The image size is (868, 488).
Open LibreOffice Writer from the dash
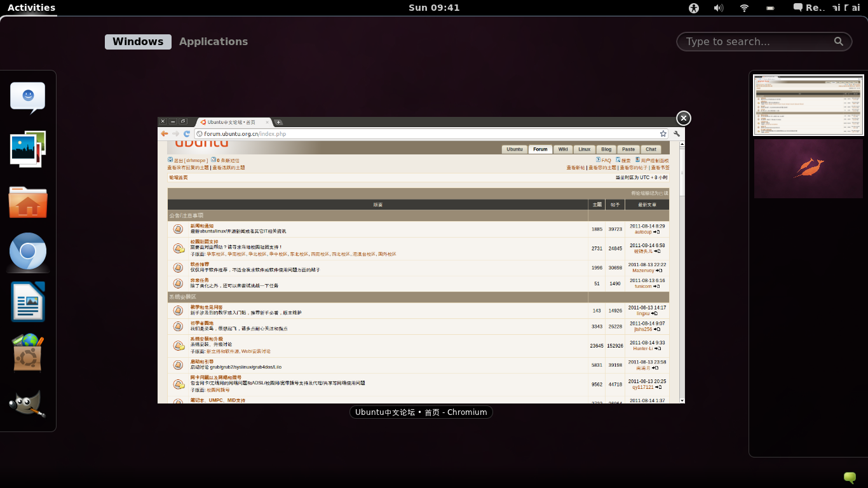point(28,302)
